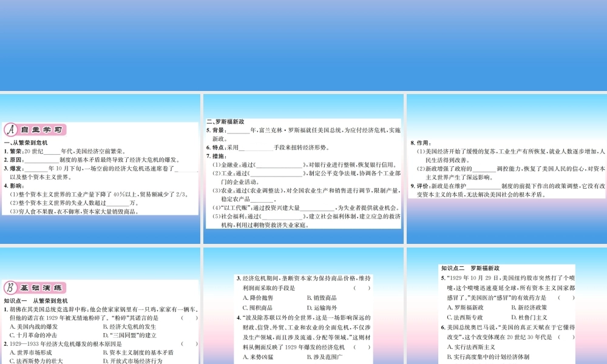Screen dimensions: 607x364
Task: Open the slide headed 二、罗斯福新政
Action: click(303, 169)
